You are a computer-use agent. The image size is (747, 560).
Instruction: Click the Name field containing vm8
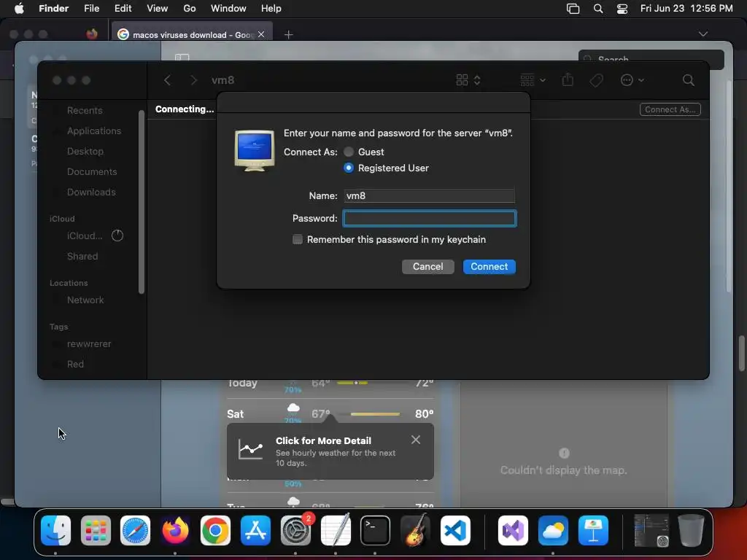click(429, 195)
